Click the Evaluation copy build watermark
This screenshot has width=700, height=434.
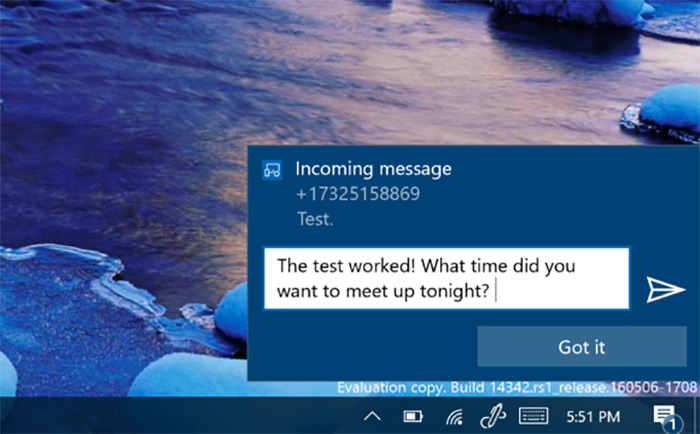point(516,388)
